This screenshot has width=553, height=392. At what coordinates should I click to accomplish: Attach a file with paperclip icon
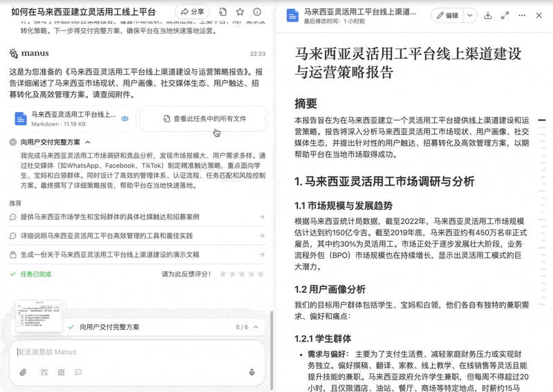(23, 372)
